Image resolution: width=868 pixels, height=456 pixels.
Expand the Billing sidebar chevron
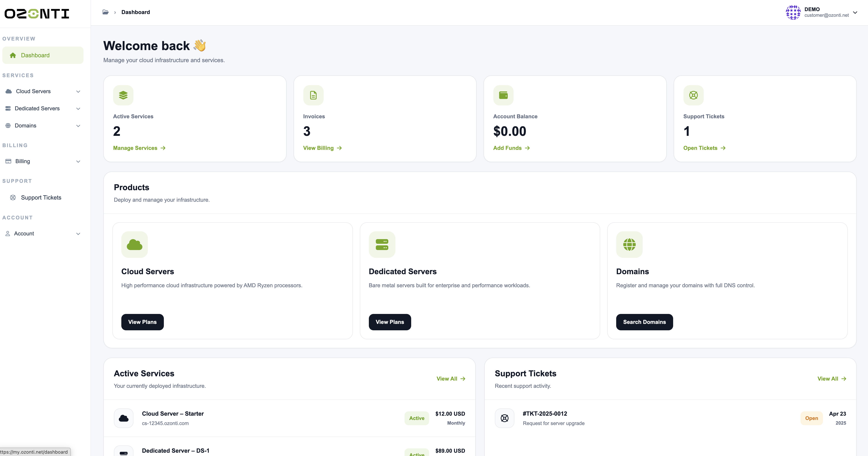point(78,162)
